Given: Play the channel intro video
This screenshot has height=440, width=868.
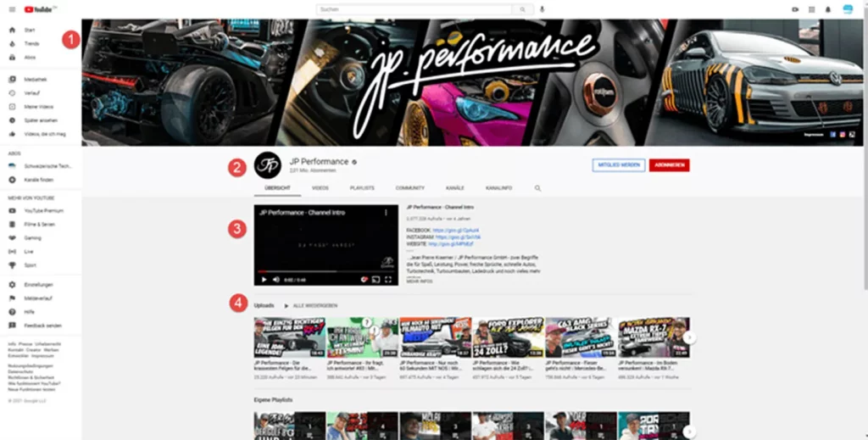Looking at the screenshot, I should click(x=264, y=280).
